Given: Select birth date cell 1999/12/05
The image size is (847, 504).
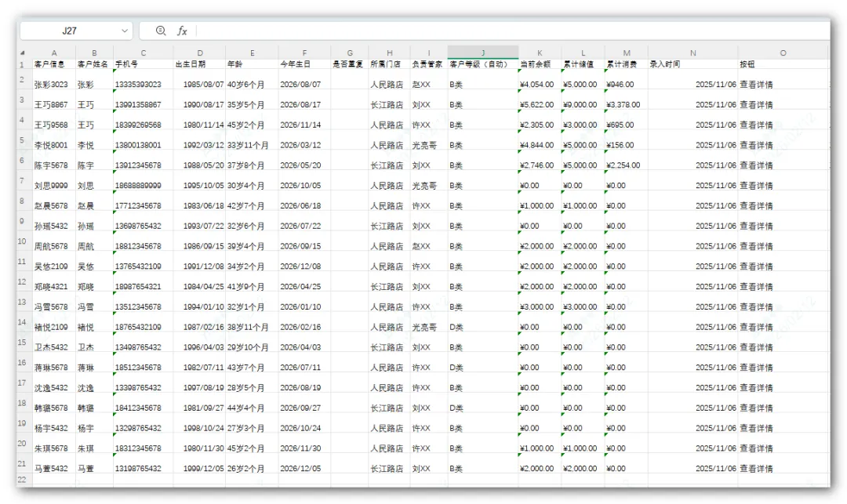Looking at the screenshot, I should [199, 463].
